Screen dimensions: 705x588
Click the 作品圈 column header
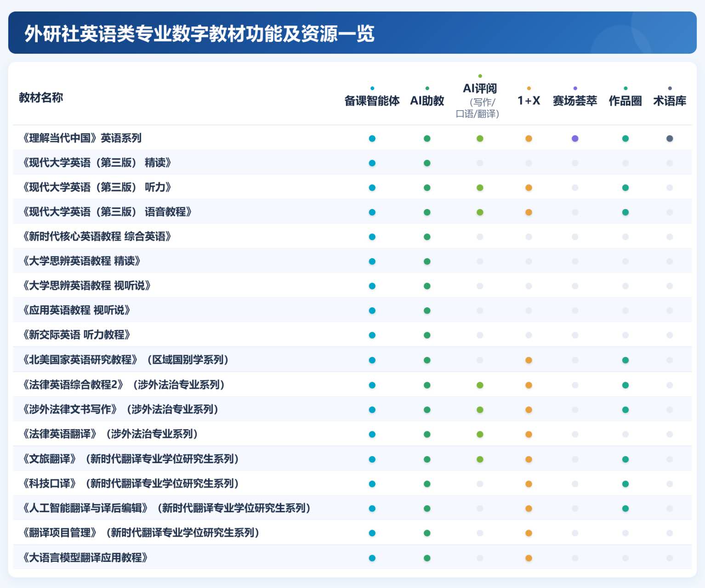point(625,101)
